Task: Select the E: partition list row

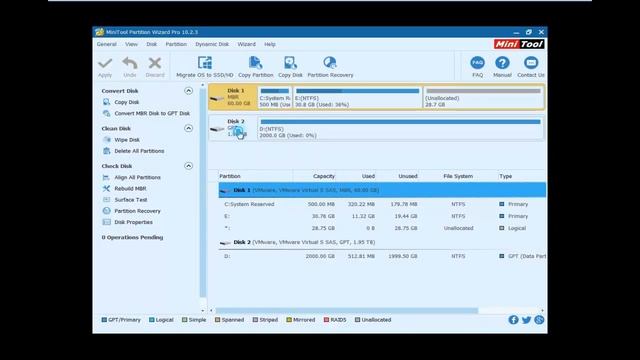Action: point(382,216)
